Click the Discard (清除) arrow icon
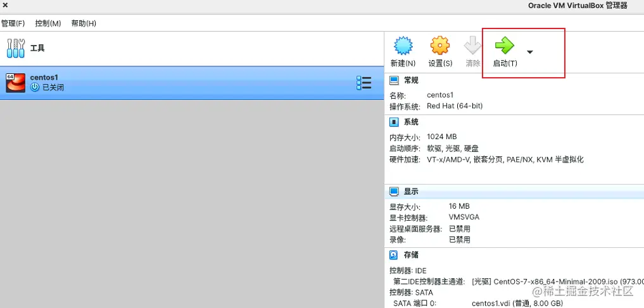 tap(473, 46)
